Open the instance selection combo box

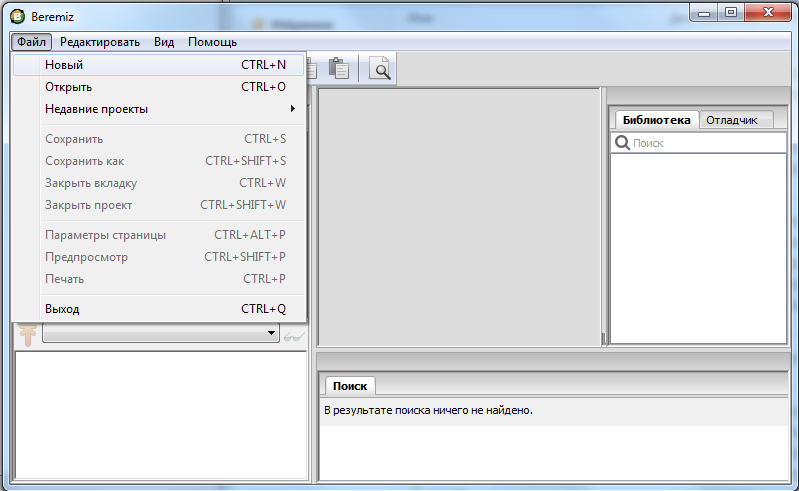click(160, 334)
